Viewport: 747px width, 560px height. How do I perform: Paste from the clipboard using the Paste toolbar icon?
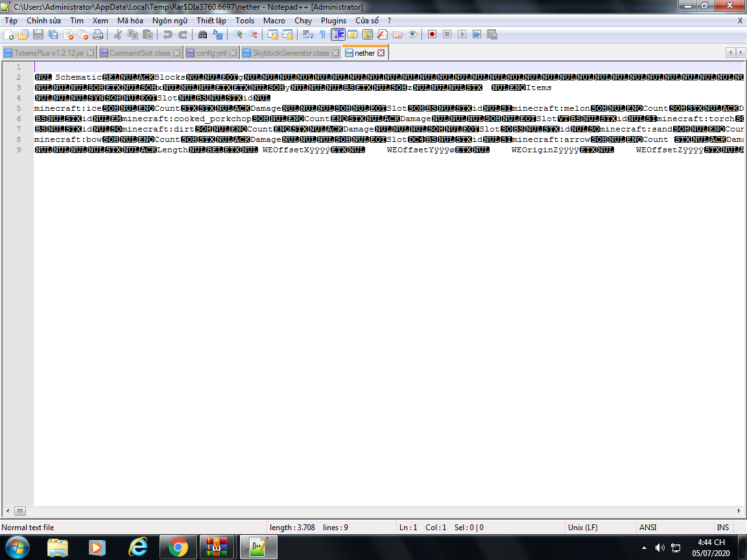[148, 34]
